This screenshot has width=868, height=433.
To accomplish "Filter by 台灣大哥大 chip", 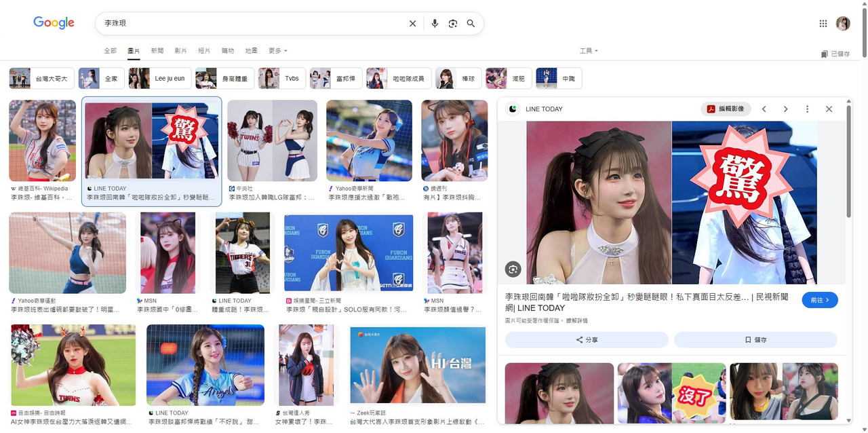I will click(x=41, y=79).
